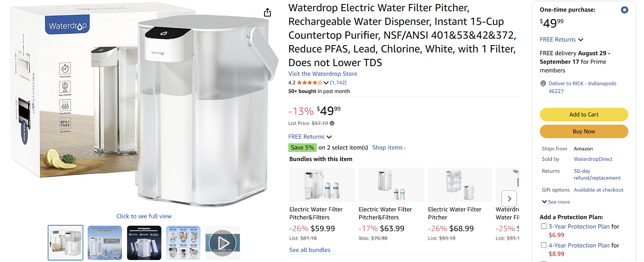Click the share icon above product image
This screenshot has height=262, width=644.
coord(267,13)
